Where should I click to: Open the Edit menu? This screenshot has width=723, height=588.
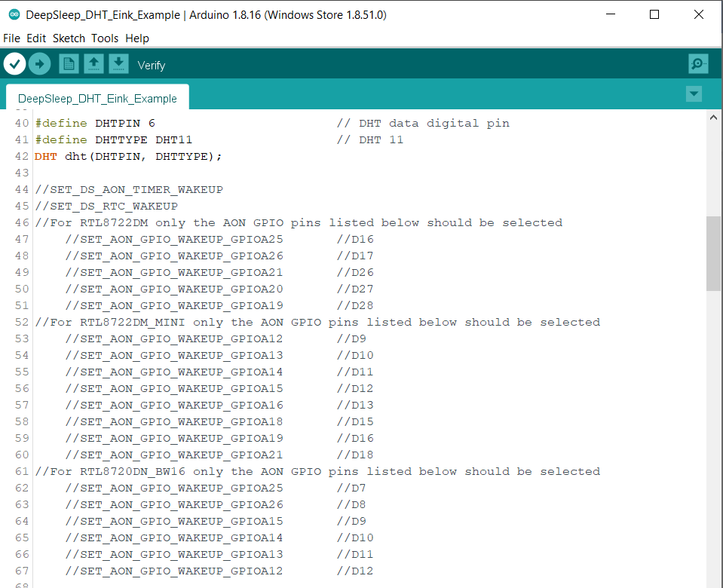(36, 38)
